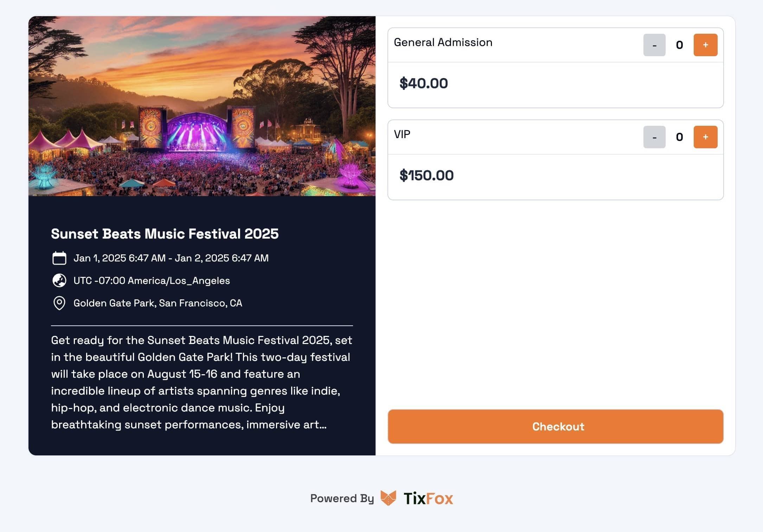Click the $150.00 VIP price

tap(426, 175)
